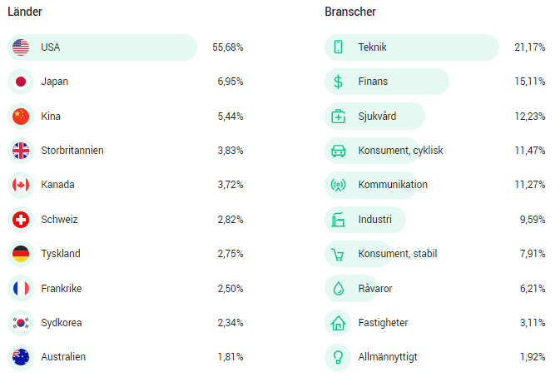Viewport: 560px width, 392px height.
Task: Select the Kanada country label
Action: point(57,185)
